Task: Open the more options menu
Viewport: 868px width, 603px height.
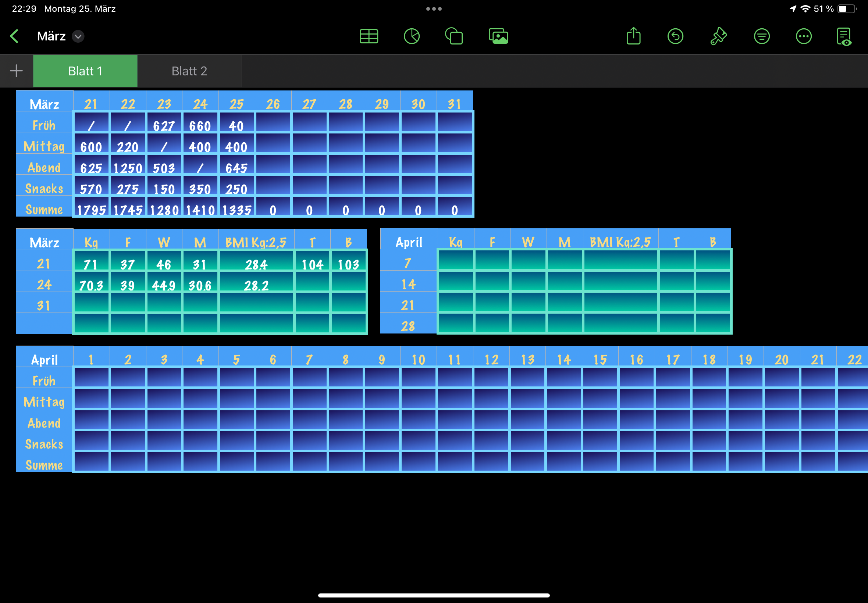Action: tap(803, 36)
